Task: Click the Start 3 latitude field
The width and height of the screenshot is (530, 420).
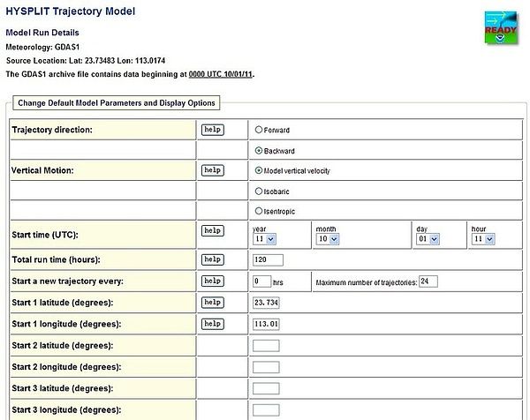Action: click(266, 388)
